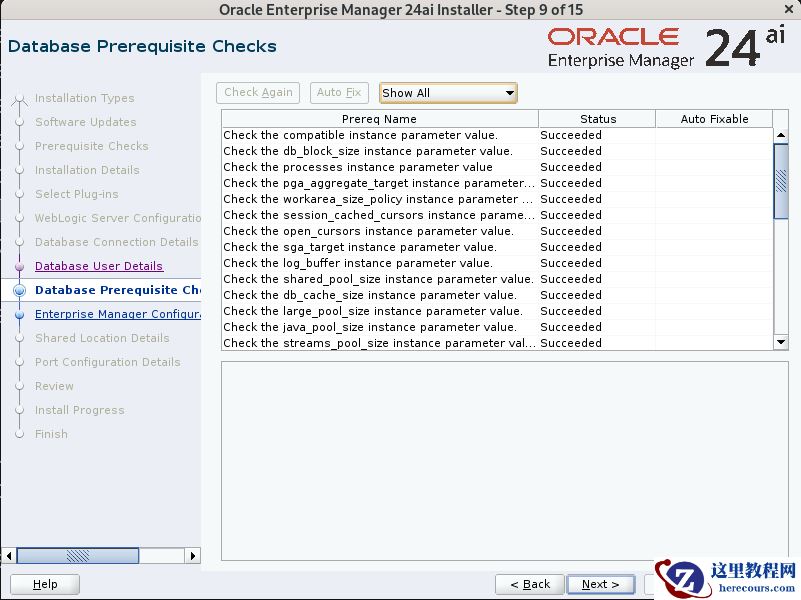This screenshot has height=600, width=801.
Task: Select the compatible instance parameter check row
Action: (497, 135)
